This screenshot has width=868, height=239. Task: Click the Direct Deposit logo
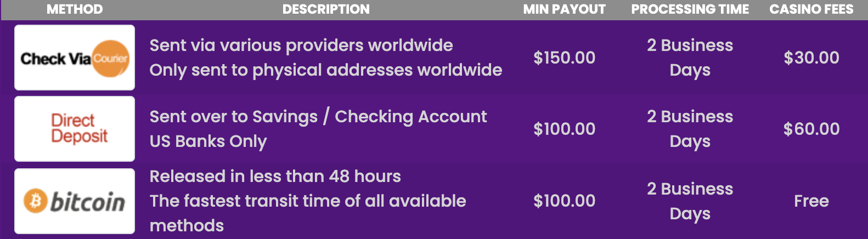coord(75,129)
